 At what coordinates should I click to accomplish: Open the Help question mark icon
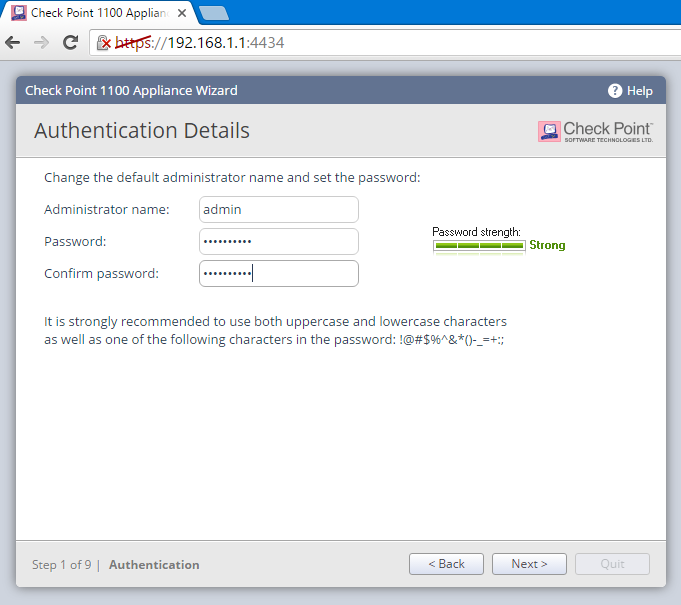[x=615, y=91]
